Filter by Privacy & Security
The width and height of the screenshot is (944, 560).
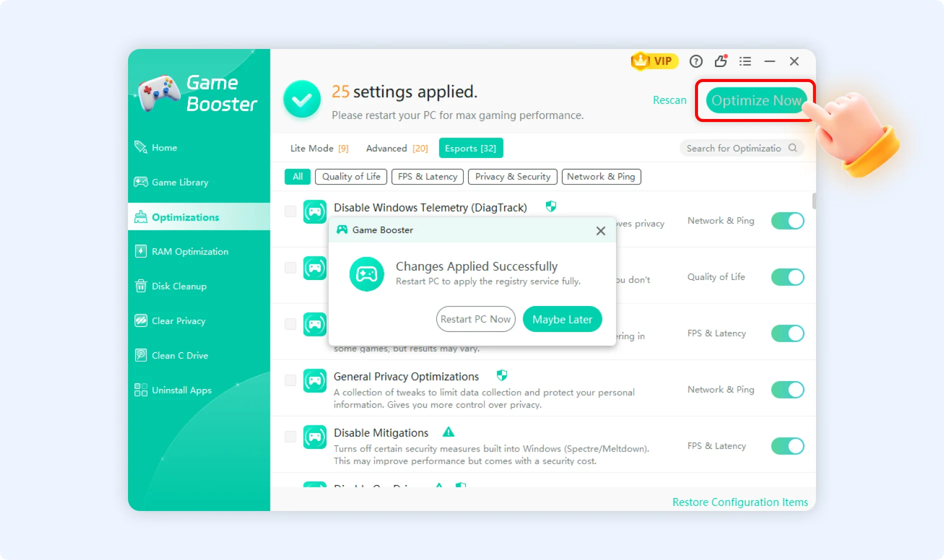pos(512,176)
